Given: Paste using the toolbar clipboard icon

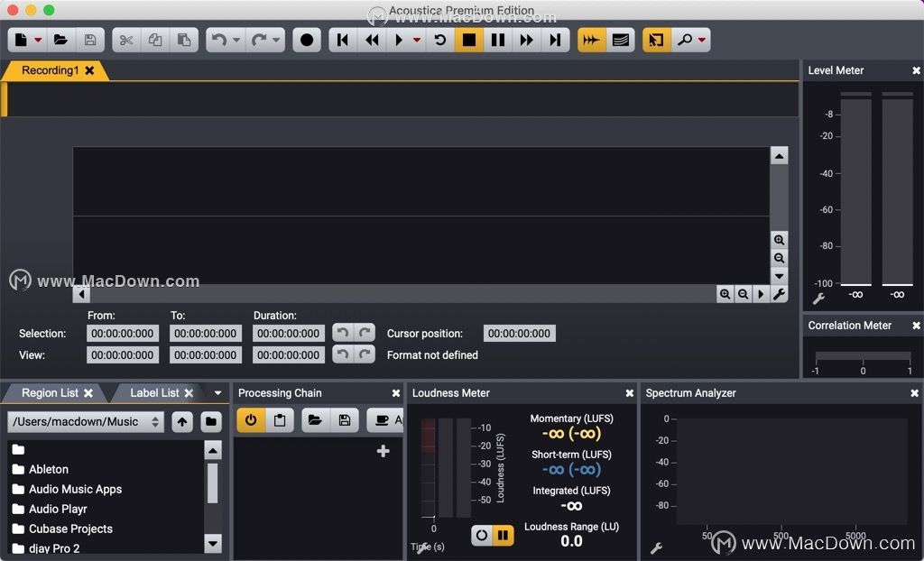Looking at the screenshot, I should (184, 40).
